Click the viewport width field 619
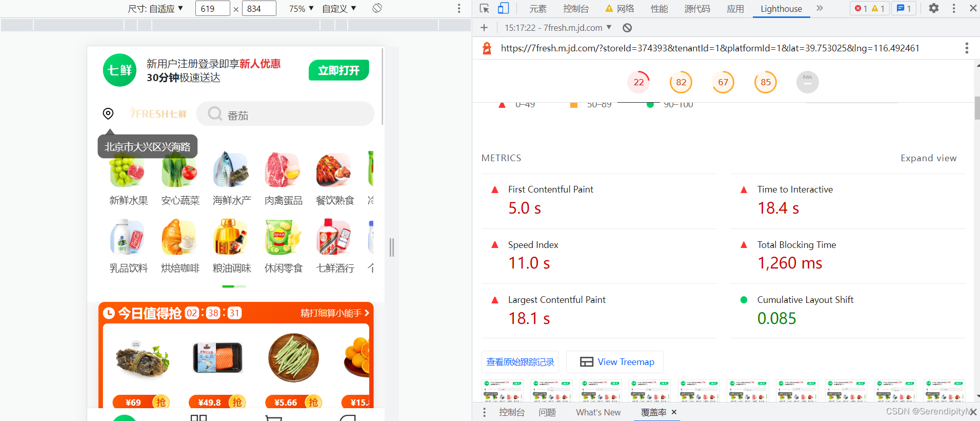Image resolution: width=980 pixels, height=421 pixels. pos(212,9)
